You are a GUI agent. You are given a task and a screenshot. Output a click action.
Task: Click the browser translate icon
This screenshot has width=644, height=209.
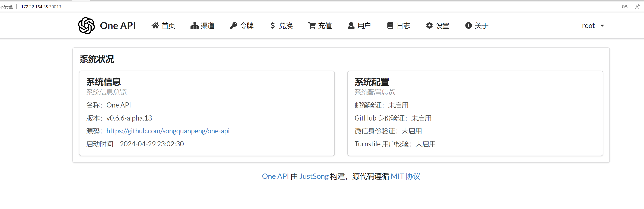pyautogui.click(x=625, y=7)
